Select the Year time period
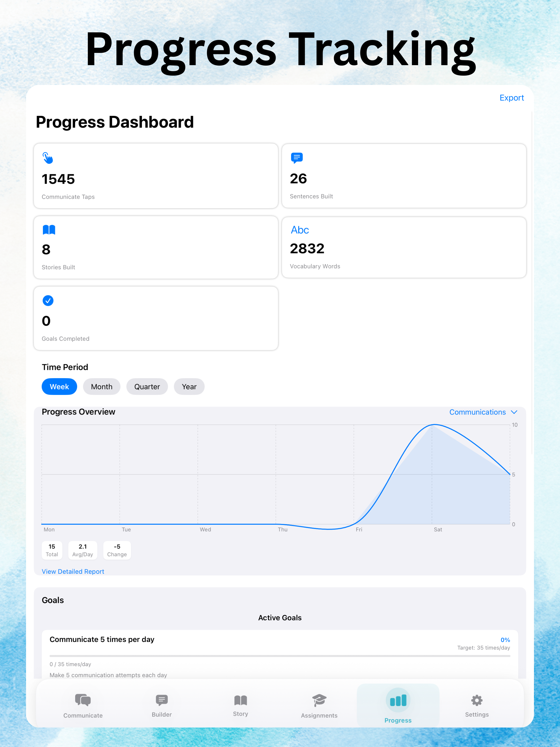 coord(189,387)
